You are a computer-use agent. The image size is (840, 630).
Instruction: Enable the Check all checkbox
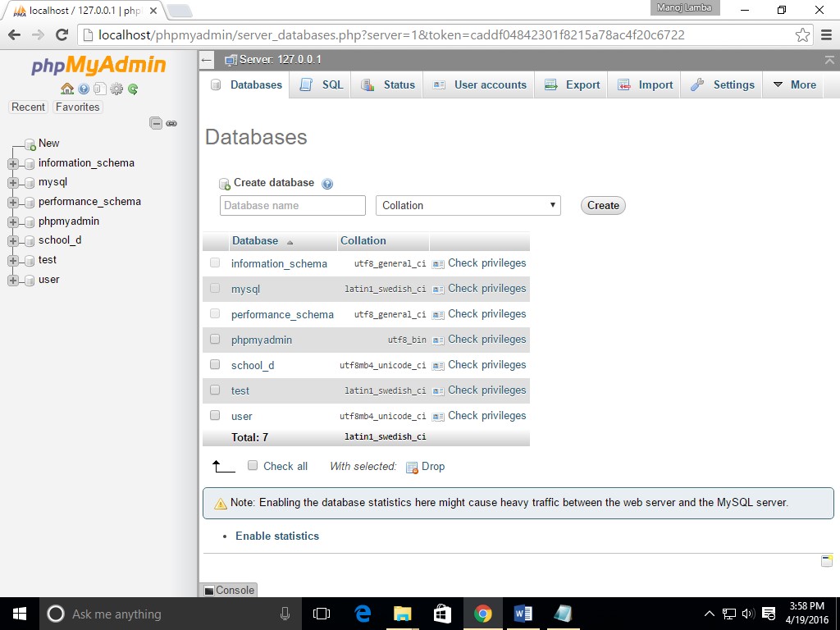coord(253,466)
